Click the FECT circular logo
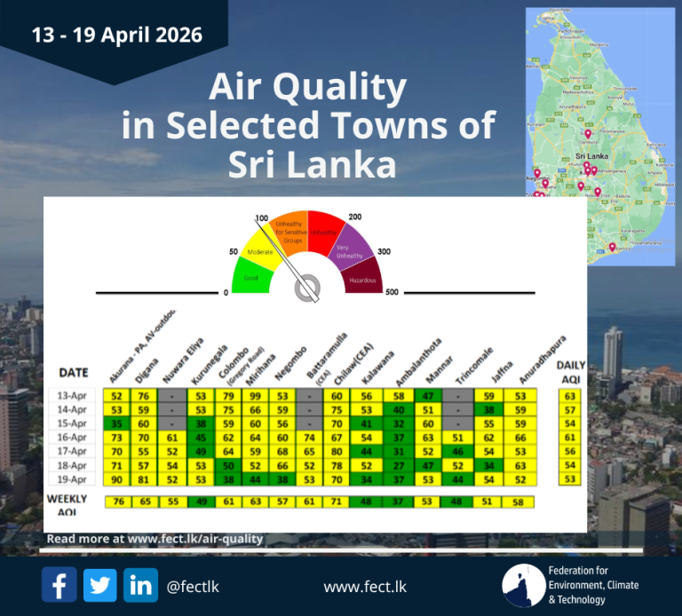Image resolution: width=682 pixels, height=616 pixels. click(523, 586)
